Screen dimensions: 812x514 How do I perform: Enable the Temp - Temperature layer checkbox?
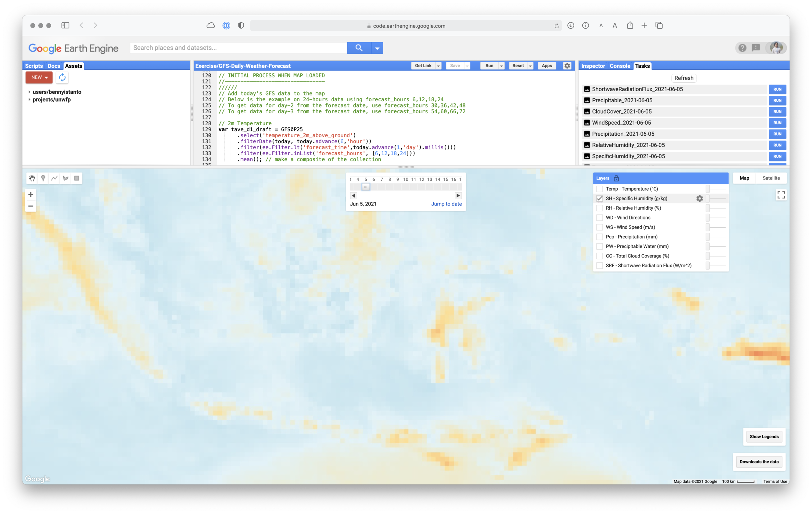600,189
